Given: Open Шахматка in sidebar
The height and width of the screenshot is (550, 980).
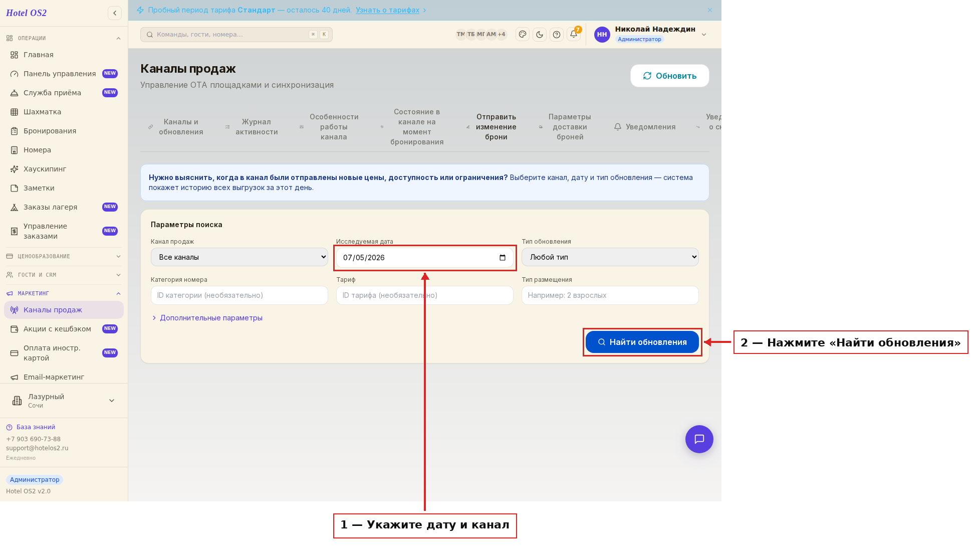Looking at the screenshot, I should pos(64,112).
